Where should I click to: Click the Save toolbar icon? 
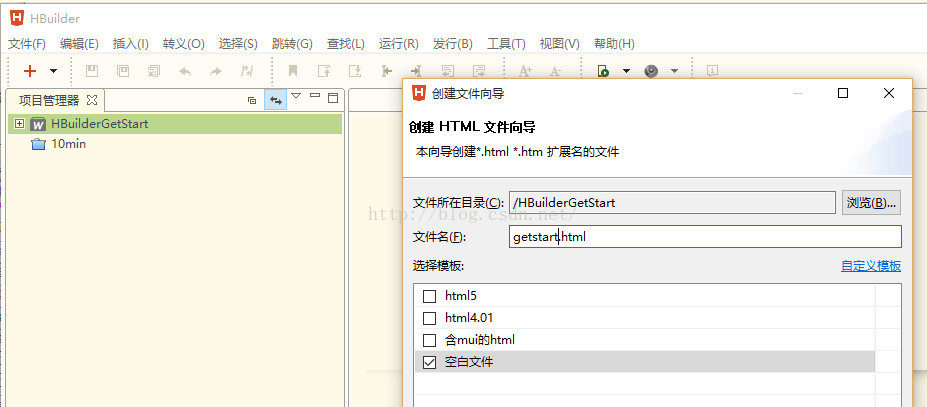(92, 71)
